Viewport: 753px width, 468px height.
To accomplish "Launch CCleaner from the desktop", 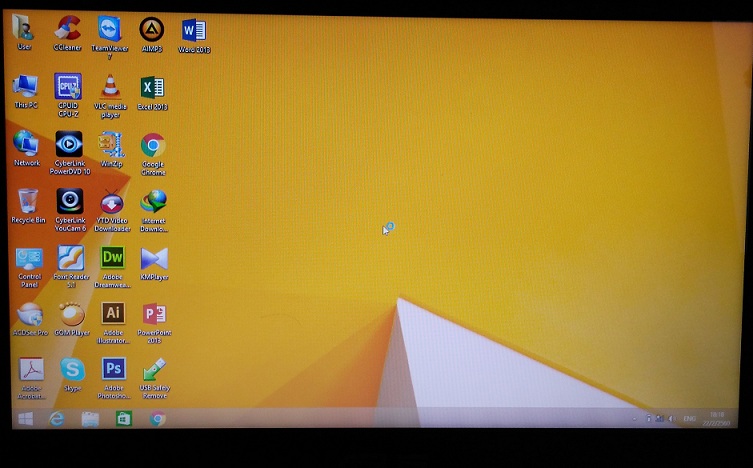I will (x=67, y=33).
